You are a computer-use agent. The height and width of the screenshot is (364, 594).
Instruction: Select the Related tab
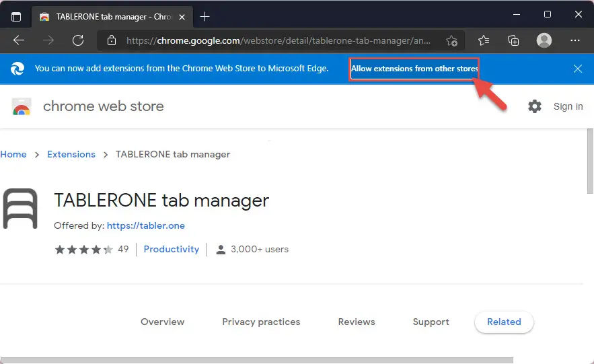point(504,322)
